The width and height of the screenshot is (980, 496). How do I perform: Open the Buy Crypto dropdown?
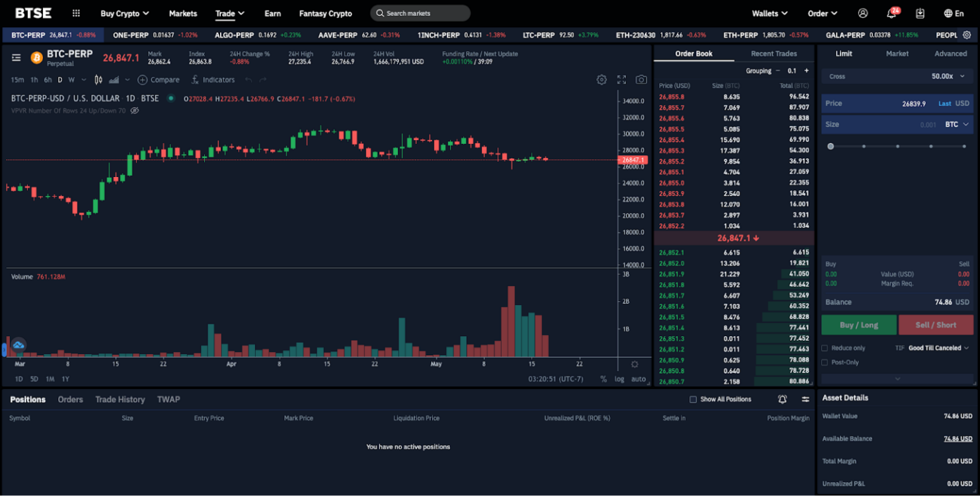125,13
